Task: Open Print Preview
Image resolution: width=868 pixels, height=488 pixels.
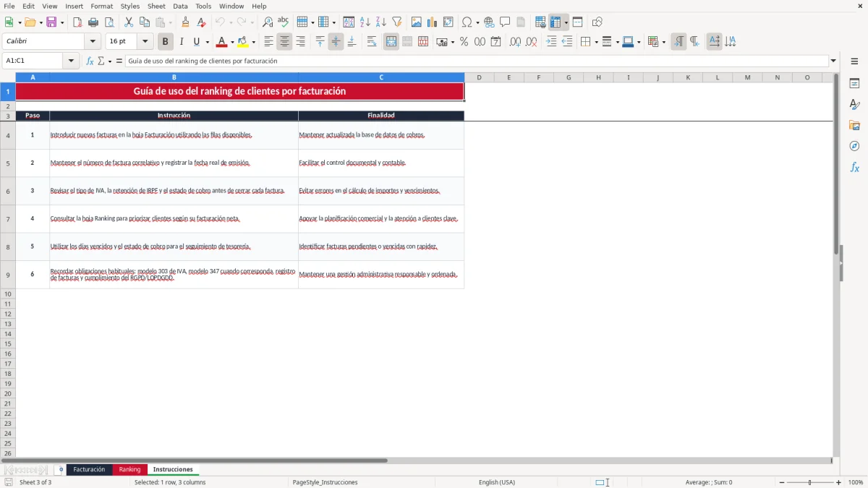Action: click(x=109, y=22)
